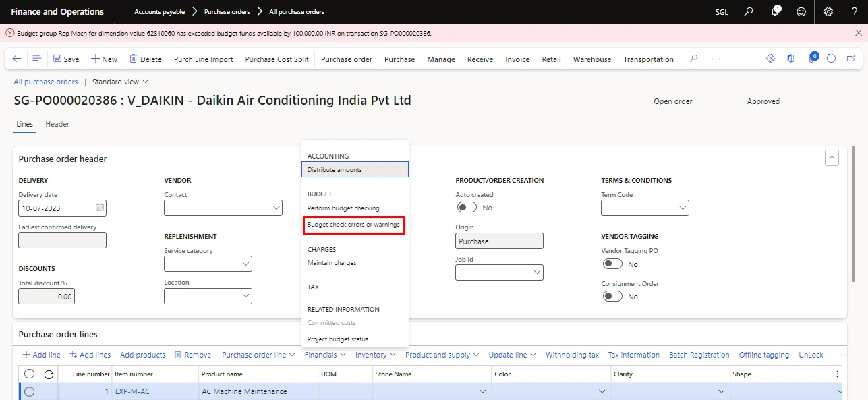Click All purchase orders link

click(x=46, y=82)
